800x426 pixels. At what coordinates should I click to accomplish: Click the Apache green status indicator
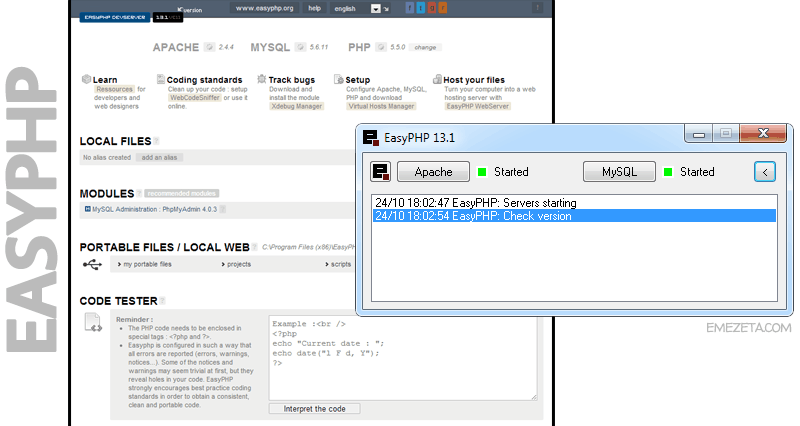482,172
